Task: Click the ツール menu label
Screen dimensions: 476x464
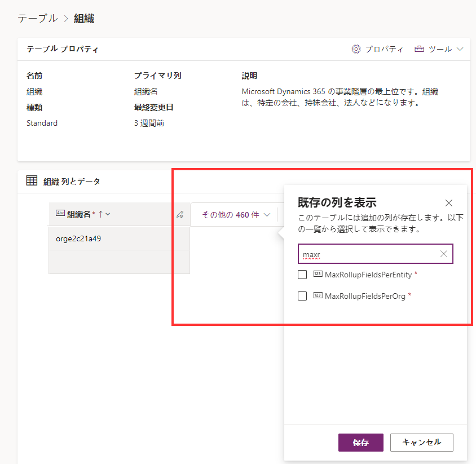Action: pyautogui.click(x=440, y=49)
